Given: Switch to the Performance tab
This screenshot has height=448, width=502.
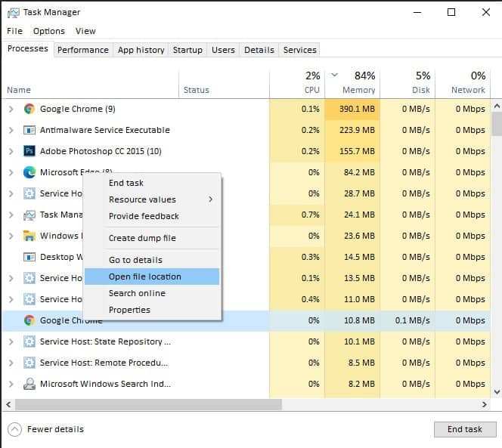Looking at the screenshot, I should coord(83,50).
